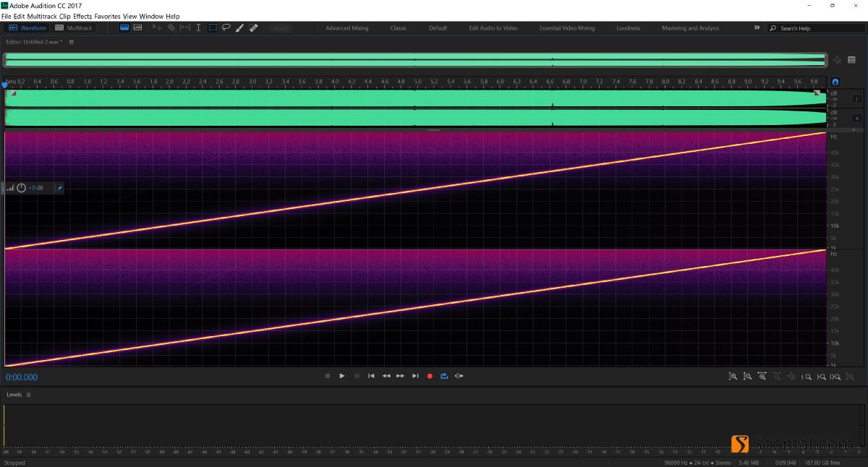Switch to Multitrack view
Screen dimensions: 868x467
click(75, 27)
